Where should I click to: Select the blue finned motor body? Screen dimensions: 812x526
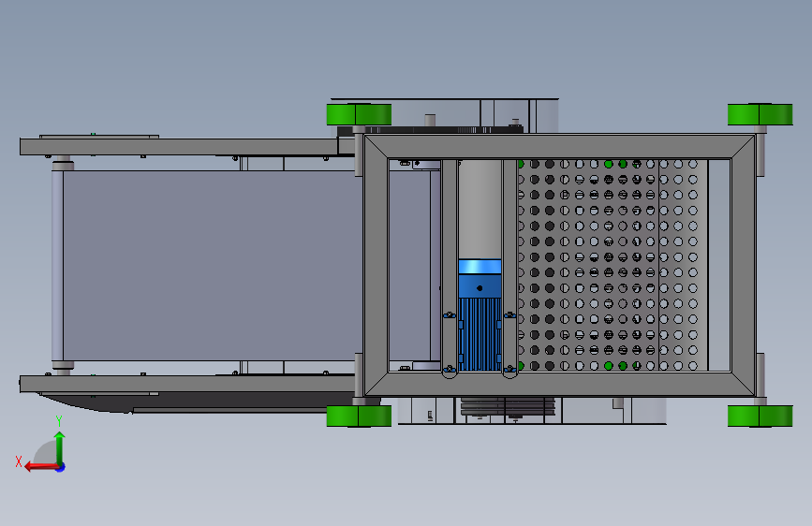(x=480, y=334)
